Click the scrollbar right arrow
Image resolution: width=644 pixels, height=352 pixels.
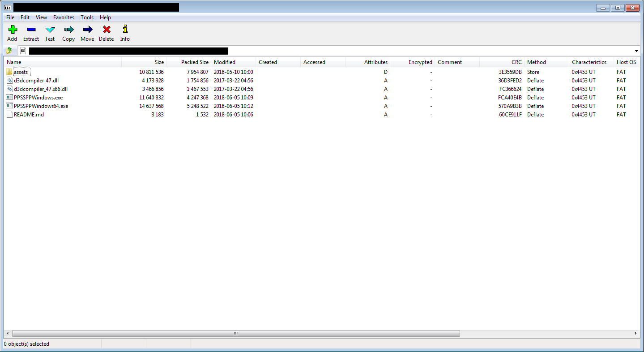pos(636,334)
